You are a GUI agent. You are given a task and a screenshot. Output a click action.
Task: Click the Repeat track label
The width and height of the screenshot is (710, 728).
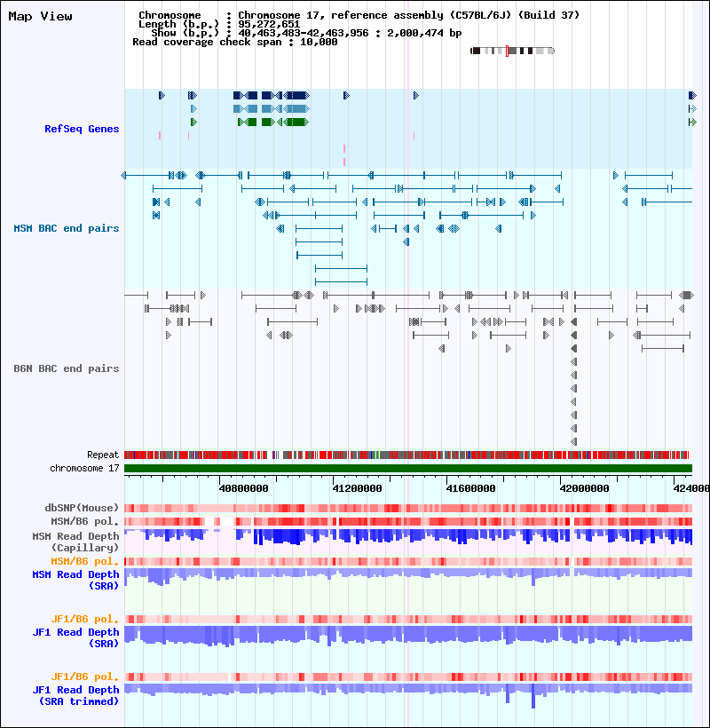(x=103, y=455)
